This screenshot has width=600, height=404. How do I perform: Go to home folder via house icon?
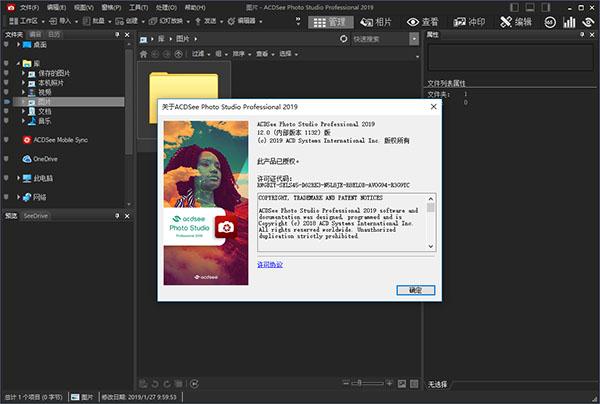143,54
